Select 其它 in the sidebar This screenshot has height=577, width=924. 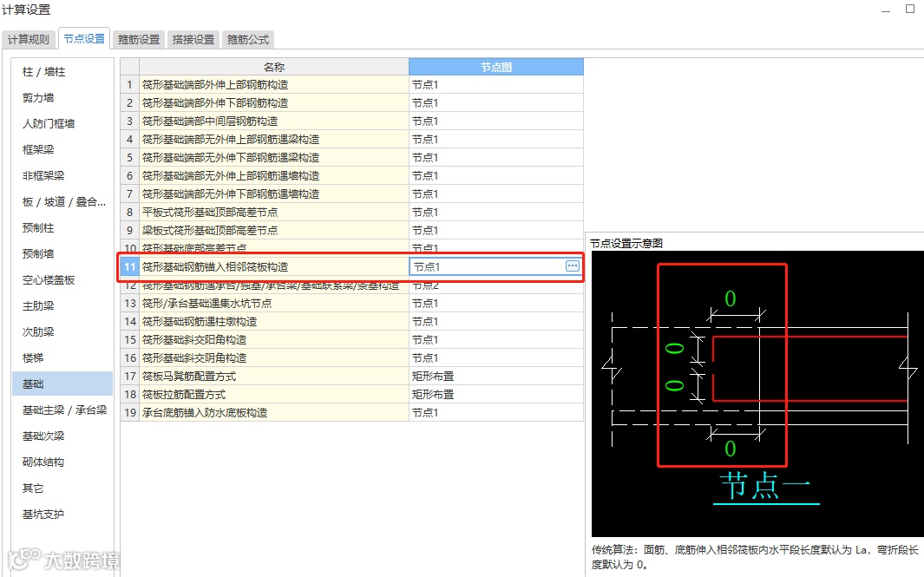(x=33, y=488)
